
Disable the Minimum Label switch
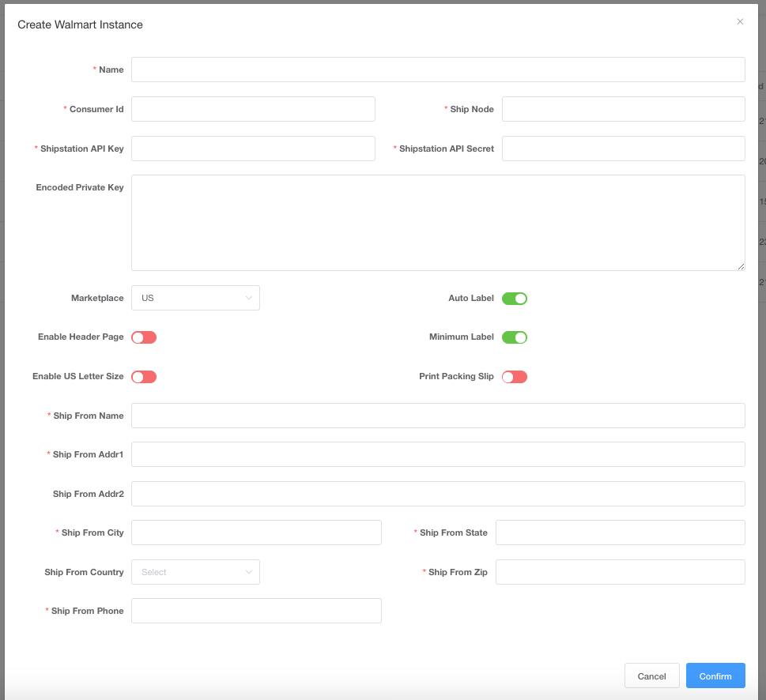(514, 337)
